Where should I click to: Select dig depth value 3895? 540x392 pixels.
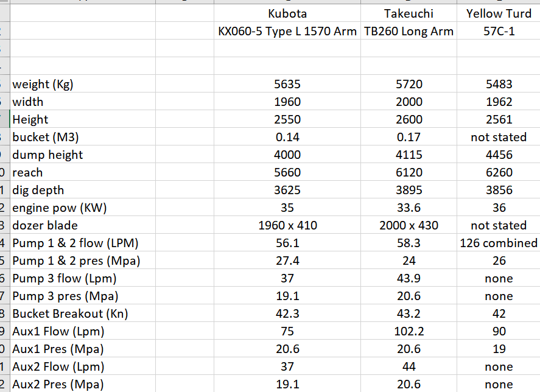(x=409, y=190)
